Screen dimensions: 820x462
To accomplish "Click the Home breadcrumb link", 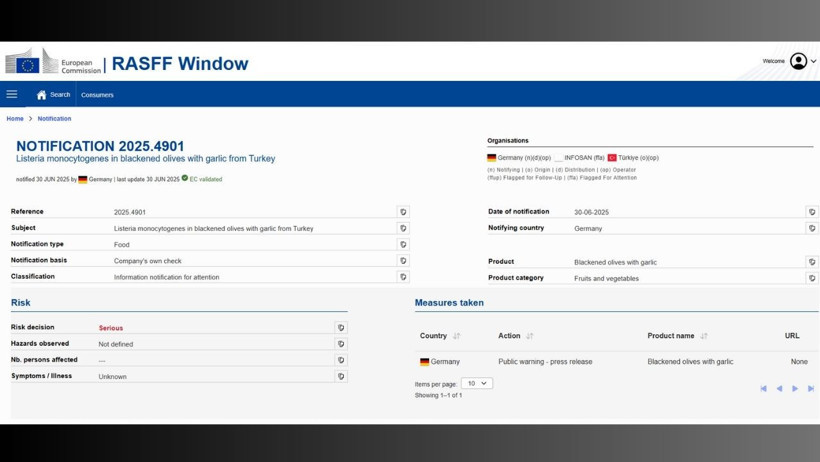I will coord(15,118).
